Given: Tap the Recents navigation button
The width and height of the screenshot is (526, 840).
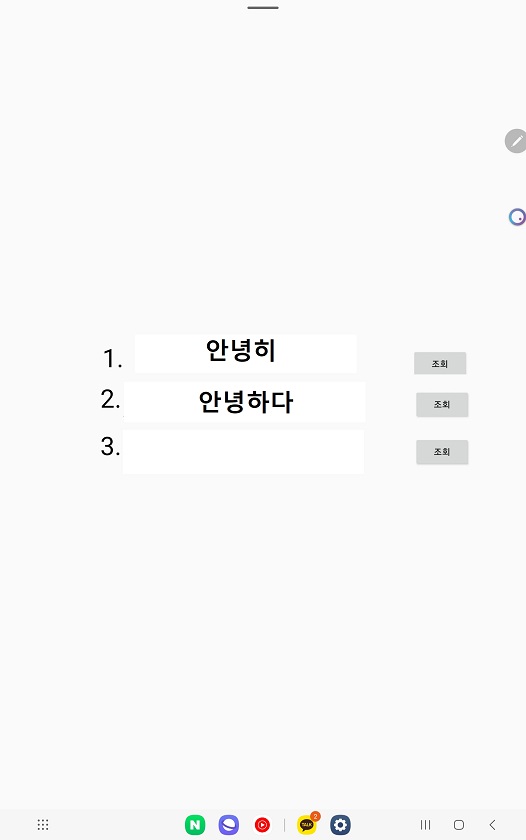Looking at the screenshot, I should (x=425, y=824).
